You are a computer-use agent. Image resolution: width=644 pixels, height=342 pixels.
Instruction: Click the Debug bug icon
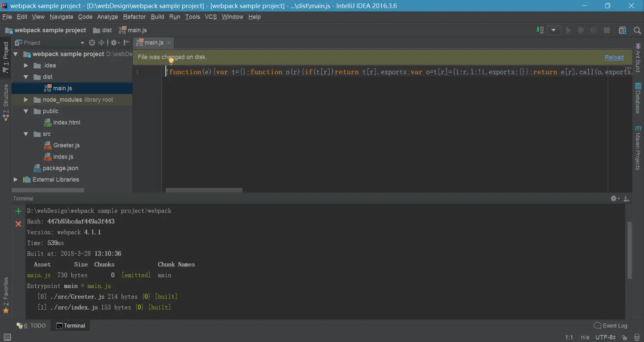pyautogui.click(x=581, y=30)
